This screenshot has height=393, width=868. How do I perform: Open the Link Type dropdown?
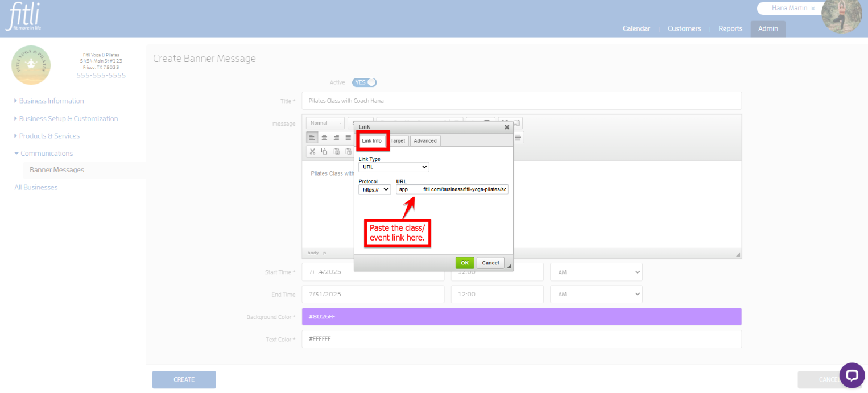click(394, 167)
